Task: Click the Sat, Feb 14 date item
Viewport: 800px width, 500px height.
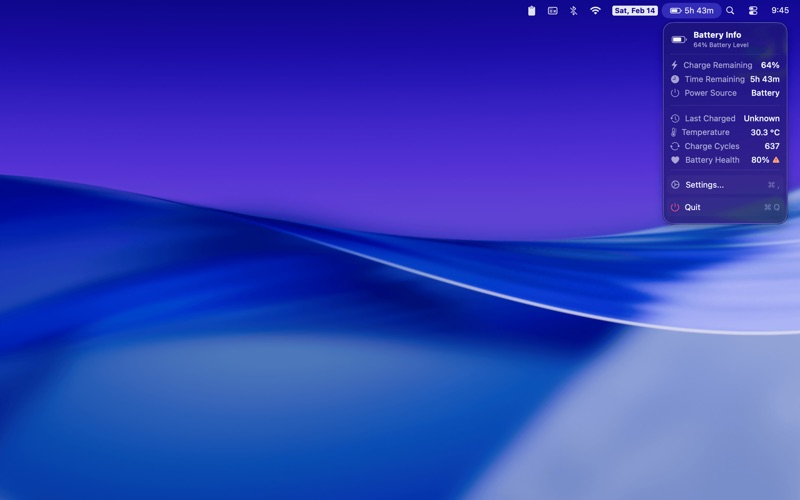Action: 635,10
